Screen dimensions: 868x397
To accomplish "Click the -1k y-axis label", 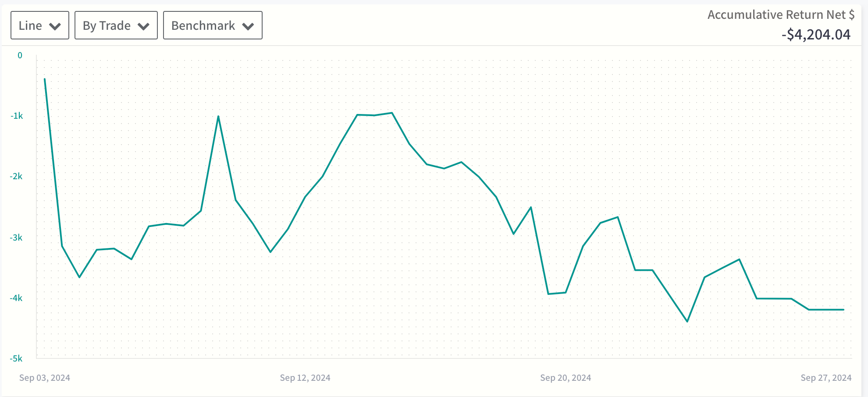I will tap(17, 116).
